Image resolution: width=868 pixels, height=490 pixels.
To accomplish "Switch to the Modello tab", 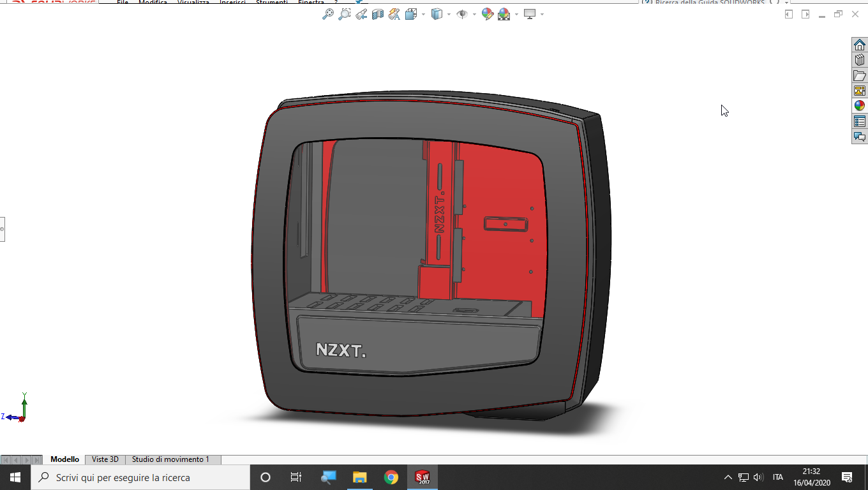I will tap(65, 459).
